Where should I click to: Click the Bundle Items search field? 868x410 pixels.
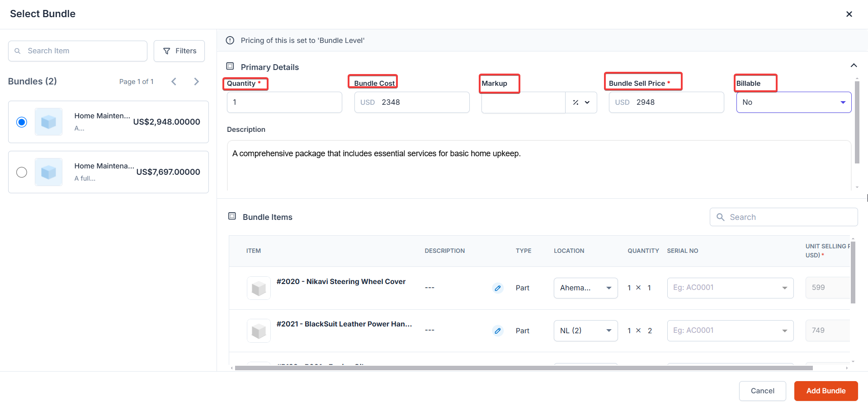tap(783, 217)
